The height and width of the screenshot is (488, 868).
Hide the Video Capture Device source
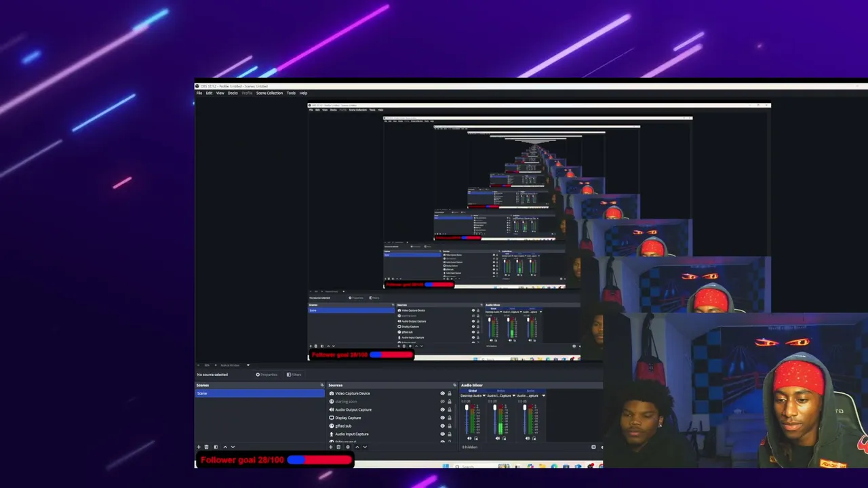pyautogui.click(x=443, y=394)
